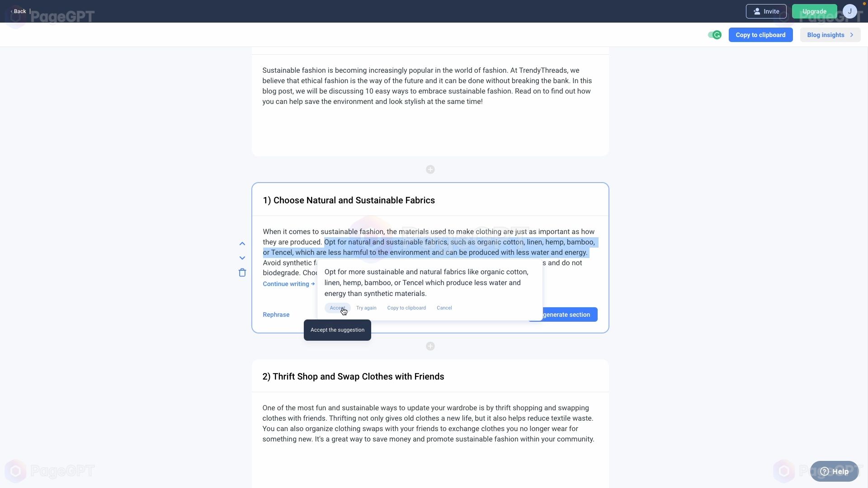Click the move section down arrow icon
Viewport: 868px width, 488px height.
pos(242,258)
